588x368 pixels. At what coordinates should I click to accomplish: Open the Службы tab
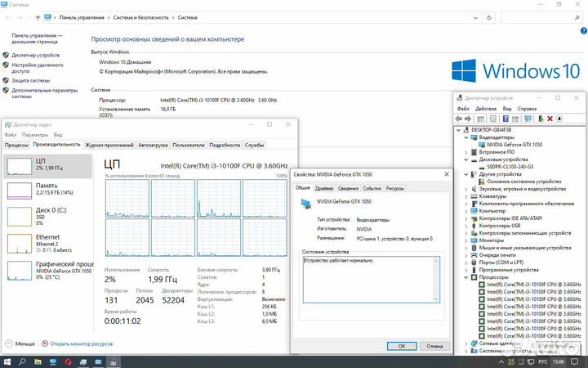(x=254, y=145)
